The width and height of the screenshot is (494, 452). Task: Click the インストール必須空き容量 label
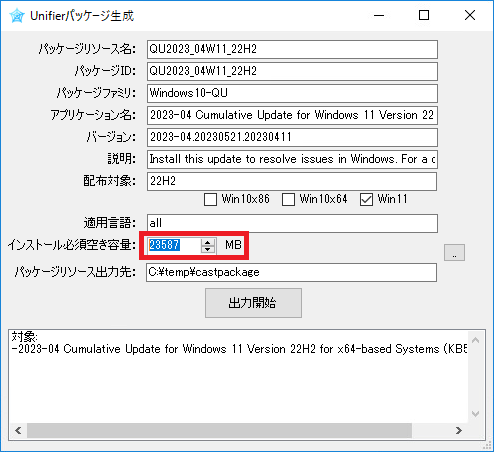click(x=71, y=245)
